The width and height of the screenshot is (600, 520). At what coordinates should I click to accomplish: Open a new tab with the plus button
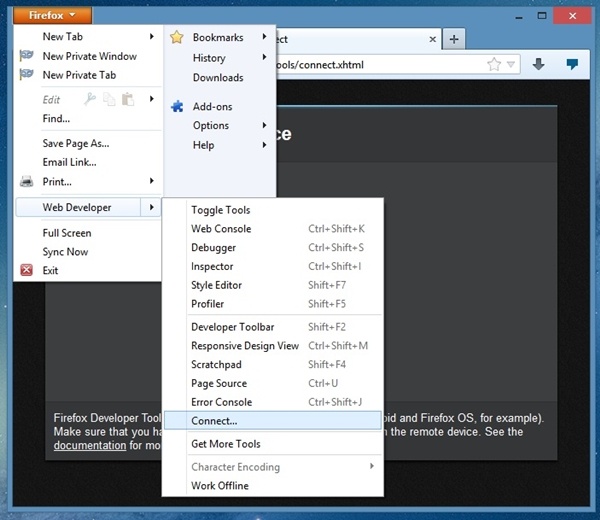pyautogui.click(x=453, y=39)
